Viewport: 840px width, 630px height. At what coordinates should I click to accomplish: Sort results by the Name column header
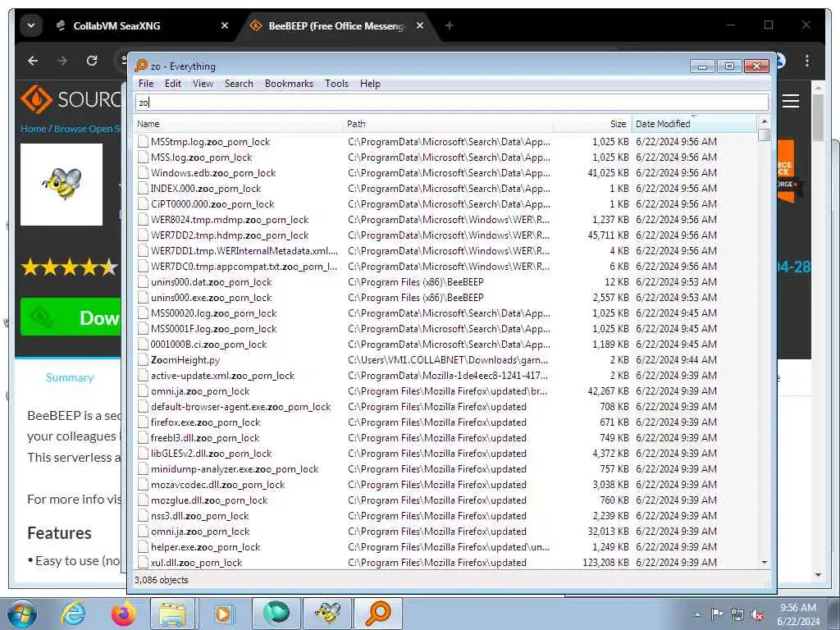[x=238, y=124]
